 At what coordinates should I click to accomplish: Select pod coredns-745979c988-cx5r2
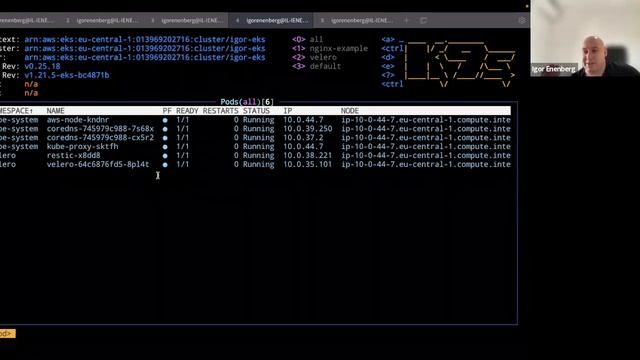tap(100, 138)
